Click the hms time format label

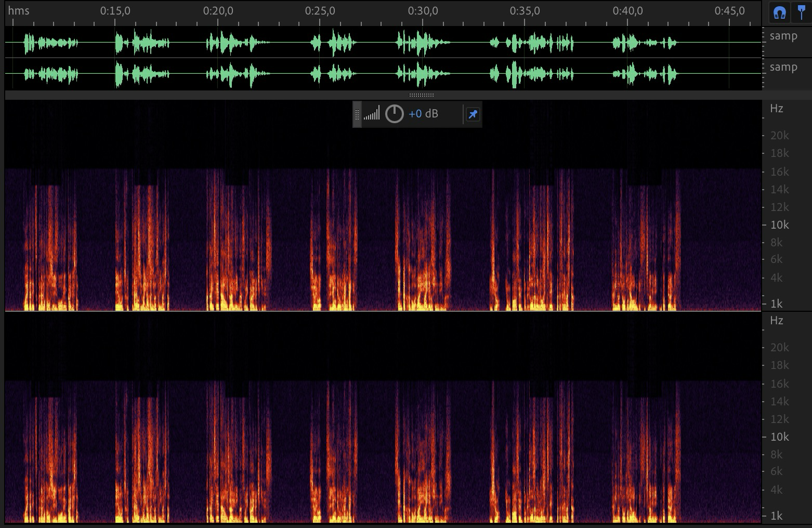[x=19, y=10]
